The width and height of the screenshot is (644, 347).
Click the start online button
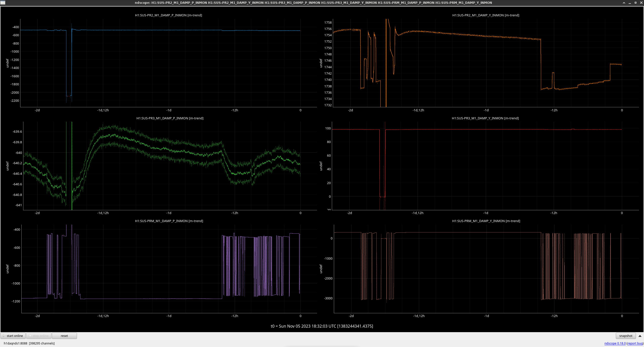[x=13, y=336]
